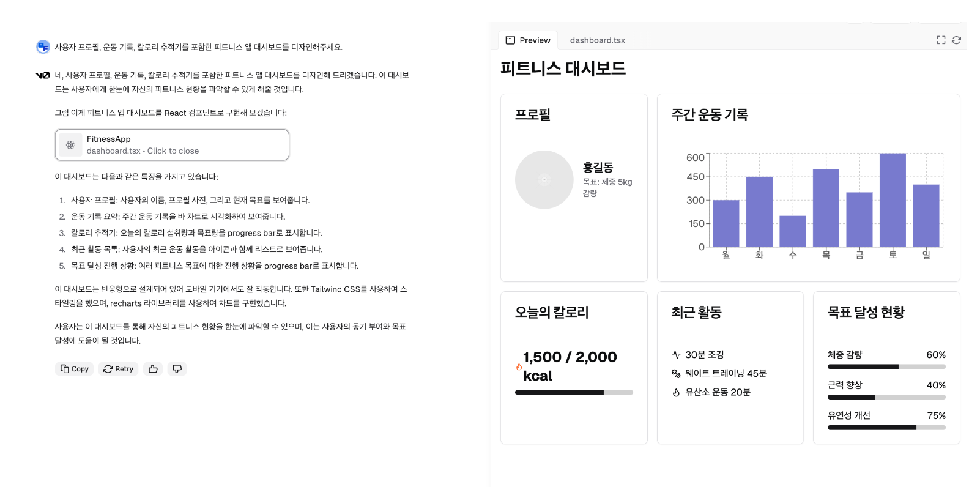This screenshot has height=487, width=980.
Task: Click the pulse icon next to 30분 조깅
Action: (x=675, y=354)
